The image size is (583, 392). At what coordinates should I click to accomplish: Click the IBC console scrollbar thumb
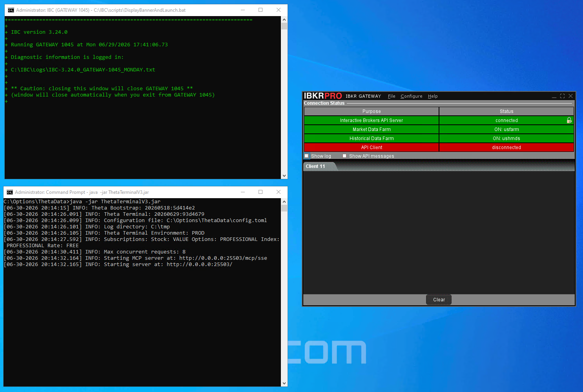[x=284, y=26]
